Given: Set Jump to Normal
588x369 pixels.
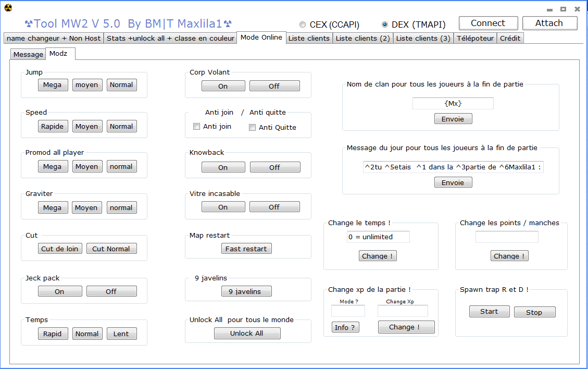Looking at the screenshot, I should coord(121,85).
